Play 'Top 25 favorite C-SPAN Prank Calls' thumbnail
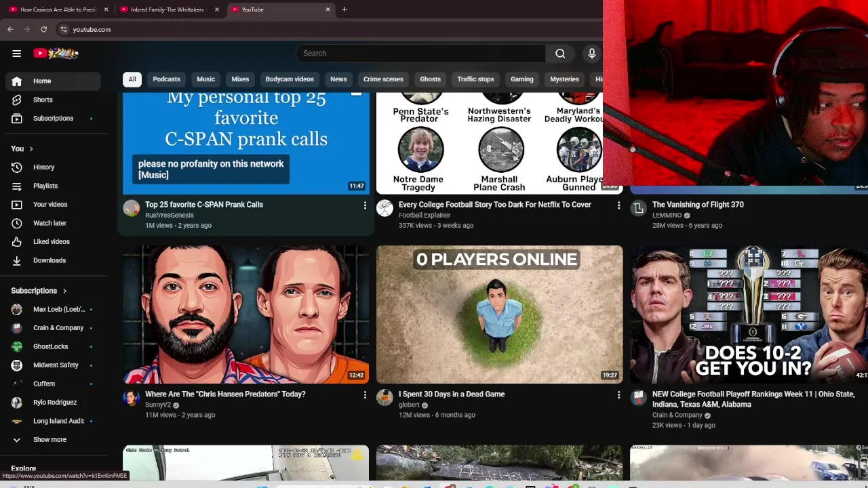 point(246,143)
